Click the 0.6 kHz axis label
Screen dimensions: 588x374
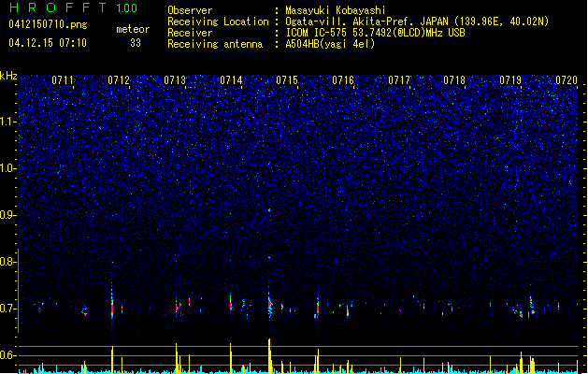coord(8,355)
